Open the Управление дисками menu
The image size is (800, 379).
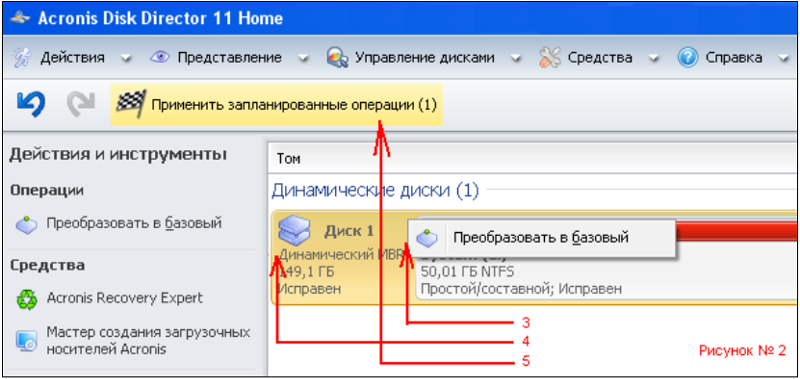[424, 58]
